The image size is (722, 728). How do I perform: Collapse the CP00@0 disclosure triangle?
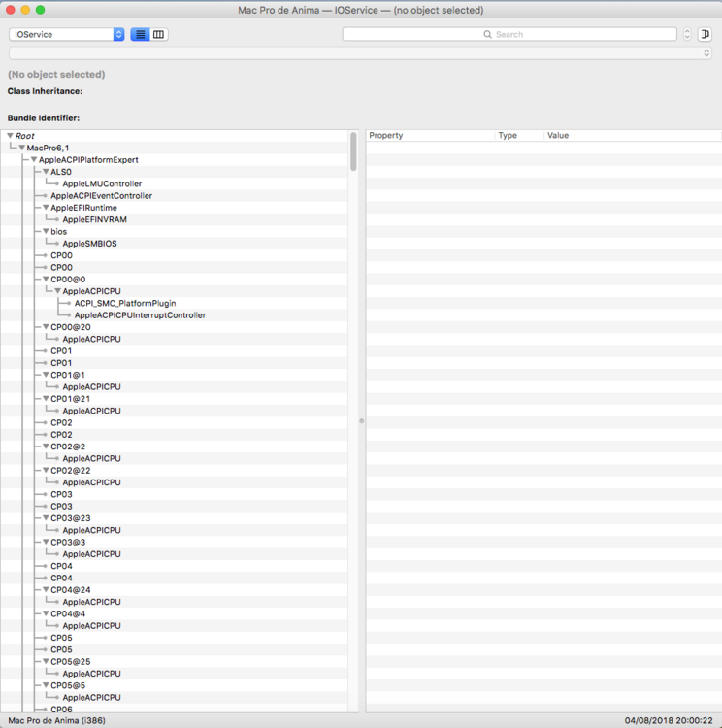coord(46,280)
